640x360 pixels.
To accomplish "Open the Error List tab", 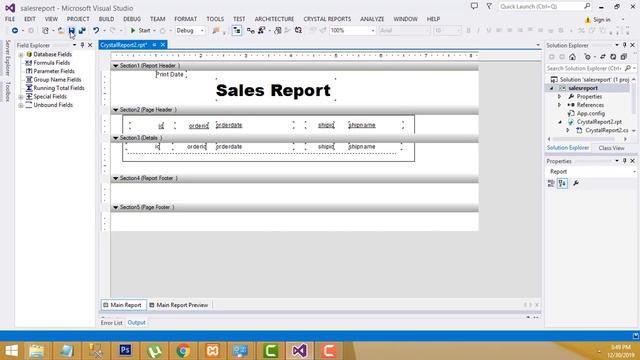I will pyautogui.click(x=111, y=322).
